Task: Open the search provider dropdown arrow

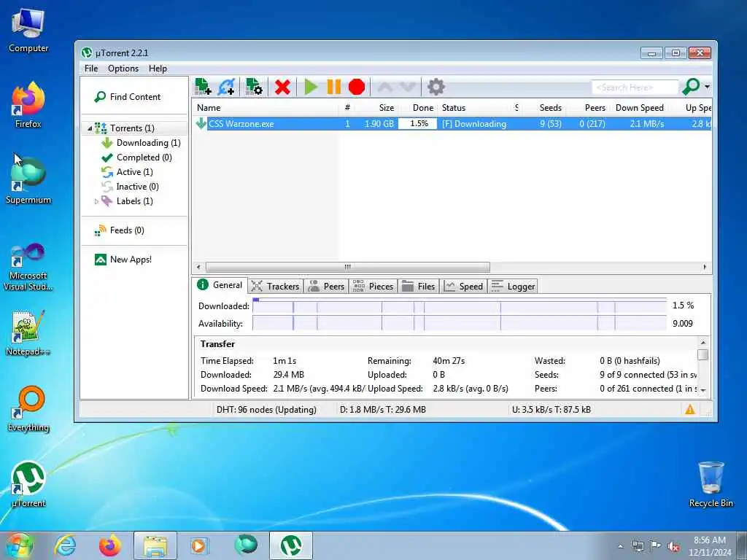Action: tap(707, 87)
